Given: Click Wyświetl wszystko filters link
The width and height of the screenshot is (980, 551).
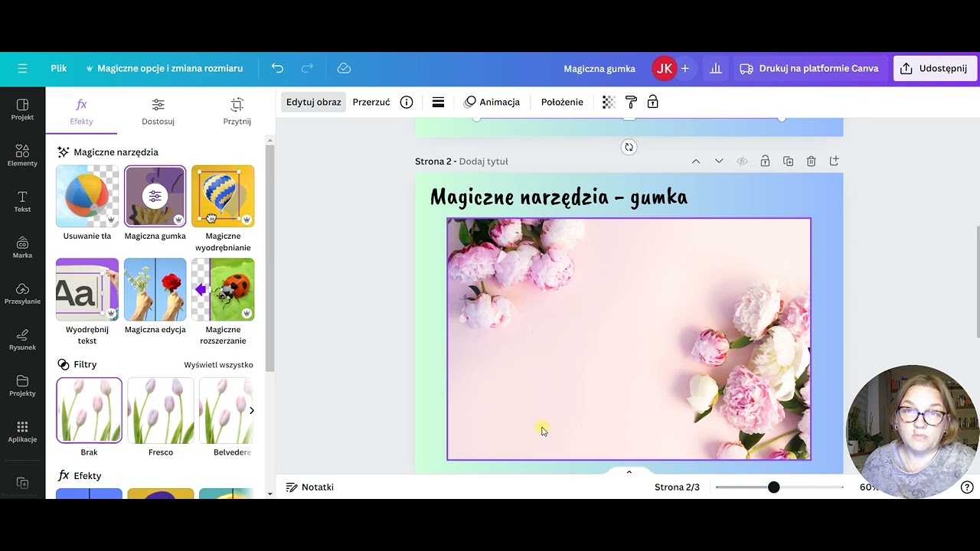Looking at the screenshot, I should (x=218, y=365).
